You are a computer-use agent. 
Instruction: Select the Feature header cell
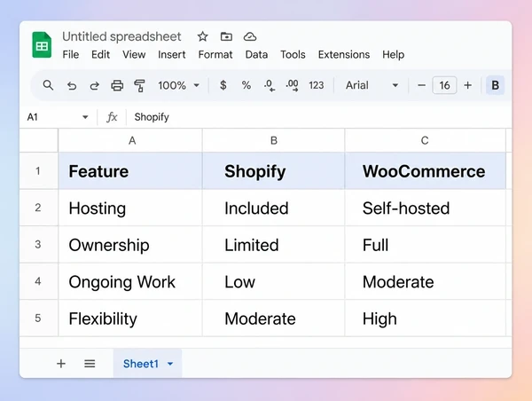tap(130, 171)
